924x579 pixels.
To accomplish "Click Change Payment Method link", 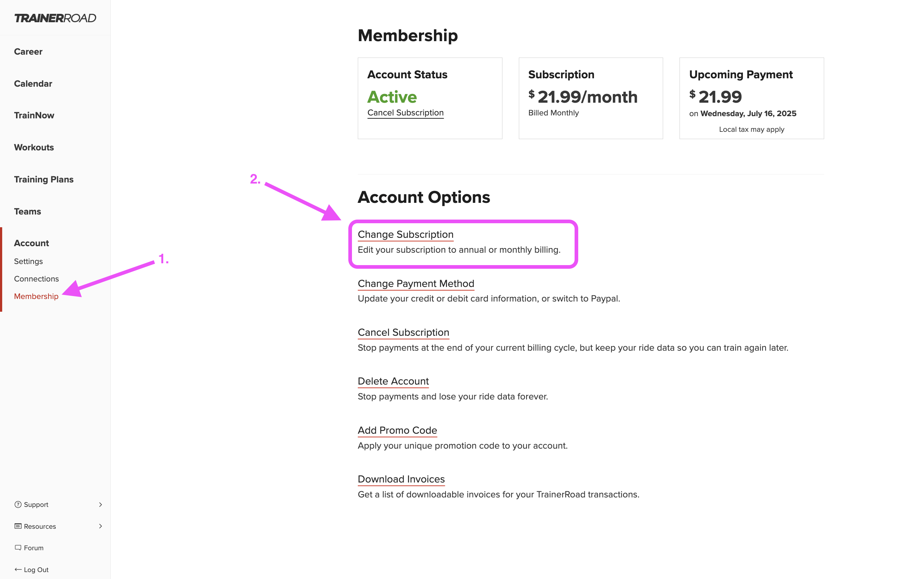I will [416, 283].
